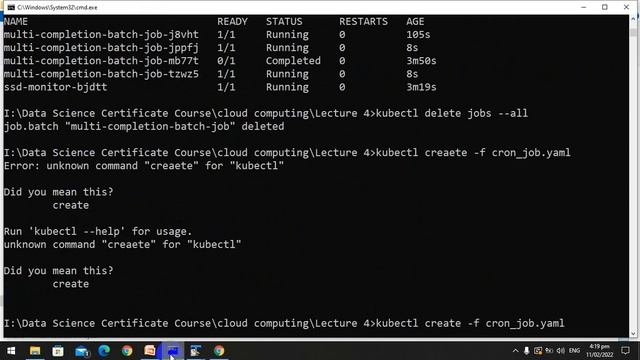This screenshot has height=360, width=640.
Task: Click the pod name multi-completion-batch-job-j8vht
Action: pos(101,35)
